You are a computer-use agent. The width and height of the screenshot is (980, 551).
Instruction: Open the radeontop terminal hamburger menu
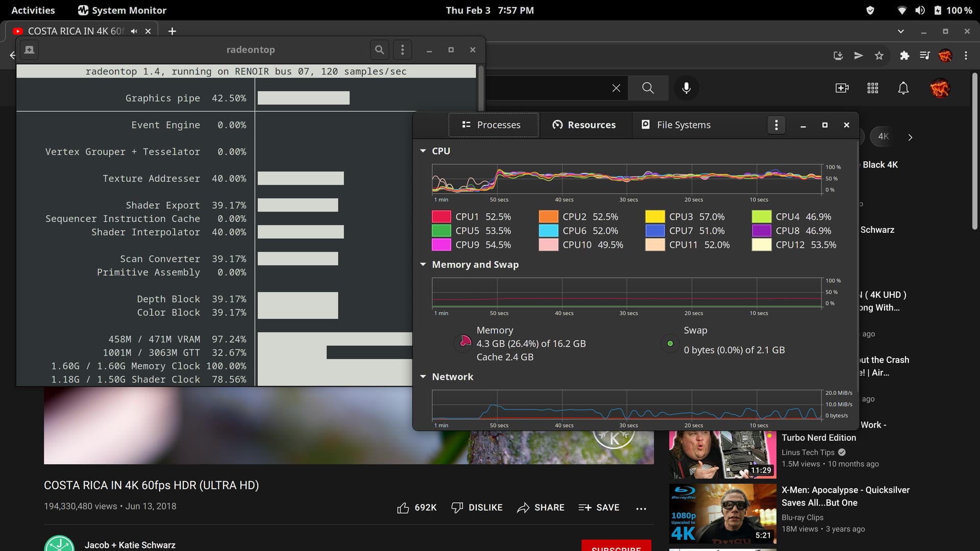click(403, 49)
